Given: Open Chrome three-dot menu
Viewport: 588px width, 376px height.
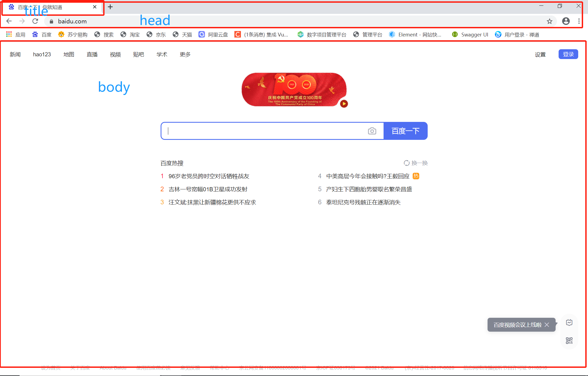Looking at the screenshot, I should point(579,21).
